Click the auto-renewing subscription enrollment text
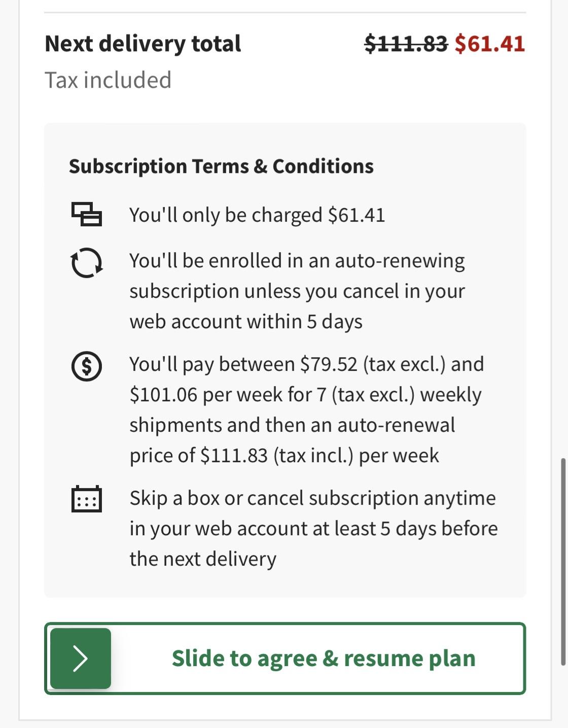The image size is (568, 728). tap(297, 275)
